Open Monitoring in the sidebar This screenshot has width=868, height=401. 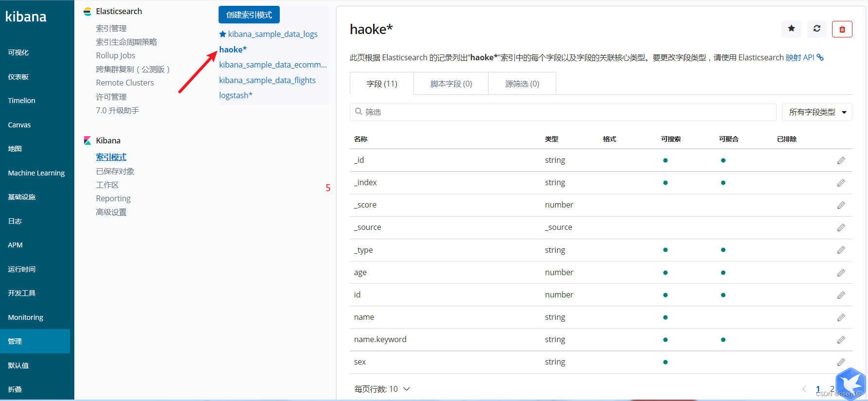click(26, 317)
